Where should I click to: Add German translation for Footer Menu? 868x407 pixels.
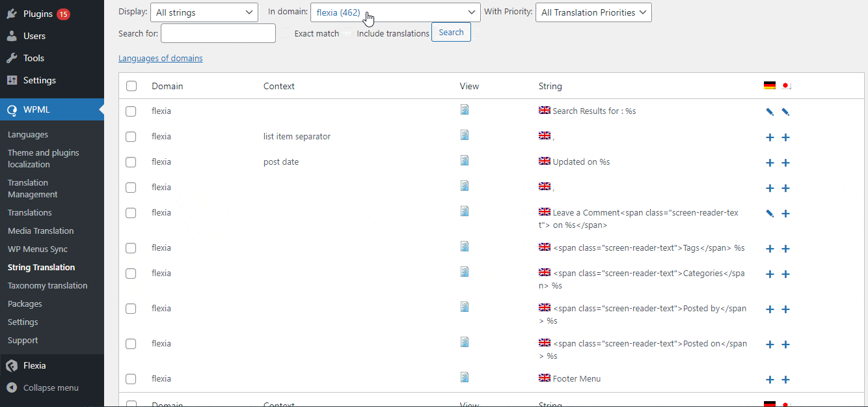770,380
